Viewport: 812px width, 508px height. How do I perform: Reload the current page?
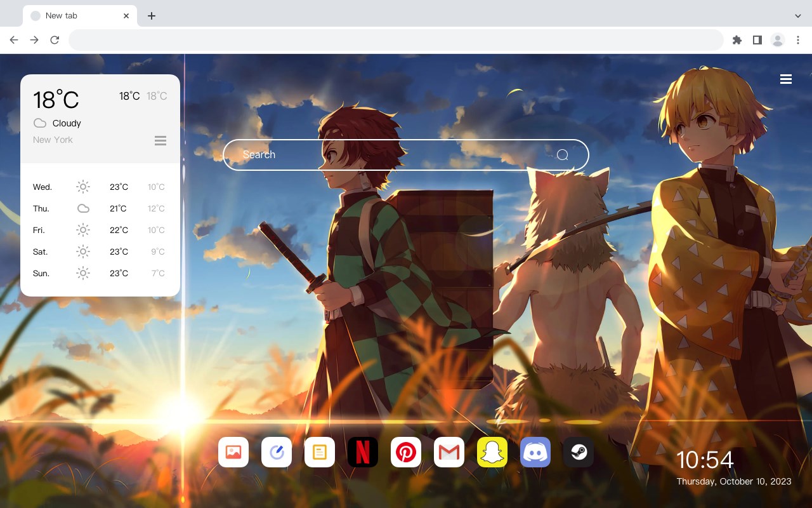click(55, 40)
